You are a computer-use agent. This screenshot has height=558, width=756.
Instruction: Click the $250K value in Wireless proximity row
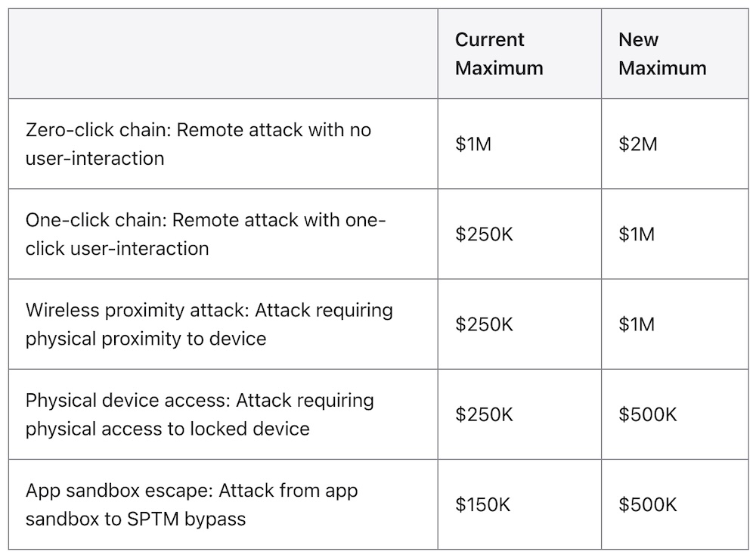pyautogui.click(x=484, y=324)
